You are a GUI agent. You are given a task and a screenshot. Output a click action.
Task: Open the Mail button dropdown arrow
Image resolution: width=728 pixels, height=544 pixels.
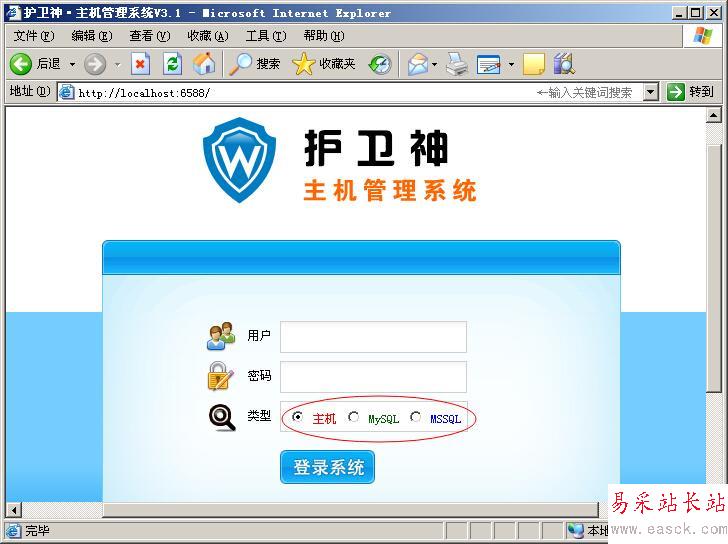coord(434,64)
